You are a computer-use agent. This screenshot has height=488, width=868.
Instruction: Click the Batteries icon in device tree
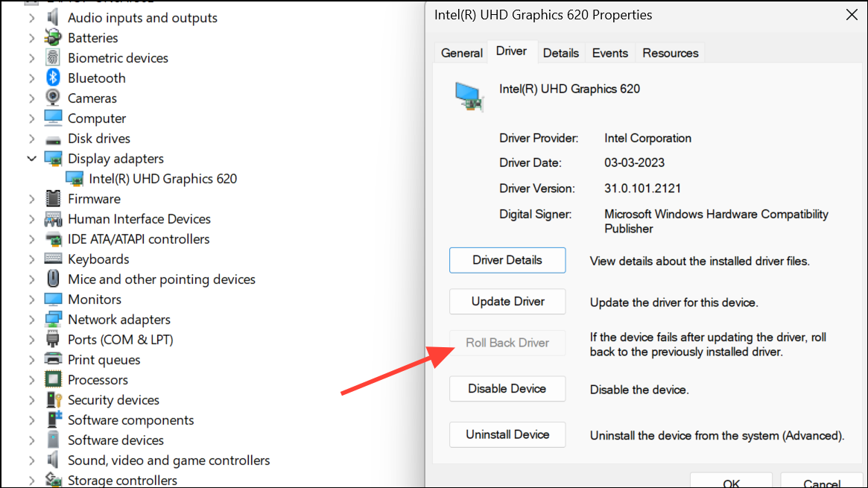pyautogui.click(x=53, y=37)
